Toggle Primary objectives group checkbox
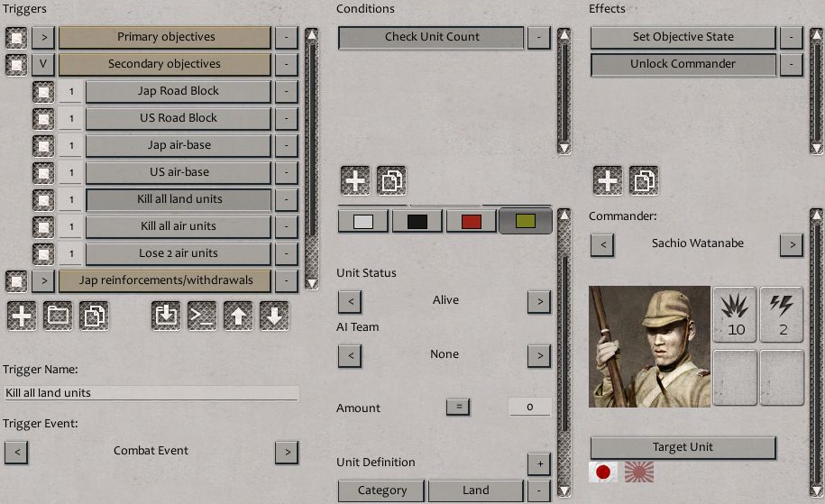This screenshot has width=825, height=504. click(16, 38)
